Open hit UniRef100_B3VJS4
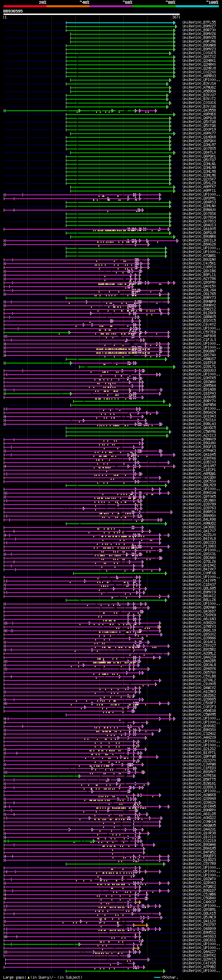The width and height of the screenshot is (222, 980). tap(199, 84)
